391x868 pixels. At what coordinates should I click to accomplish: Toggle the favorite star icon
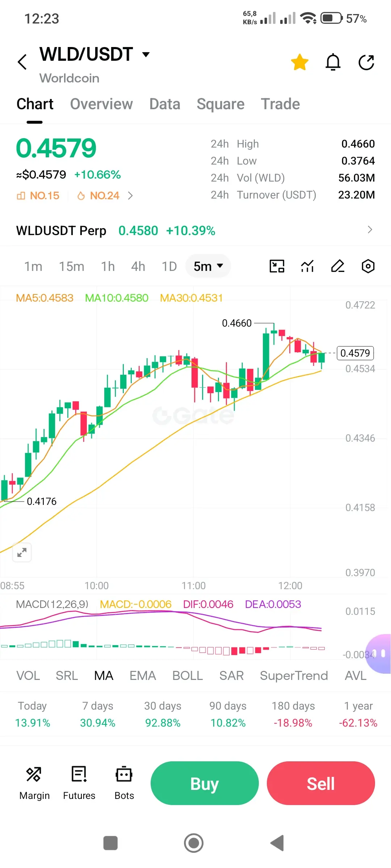click(300, 62)
